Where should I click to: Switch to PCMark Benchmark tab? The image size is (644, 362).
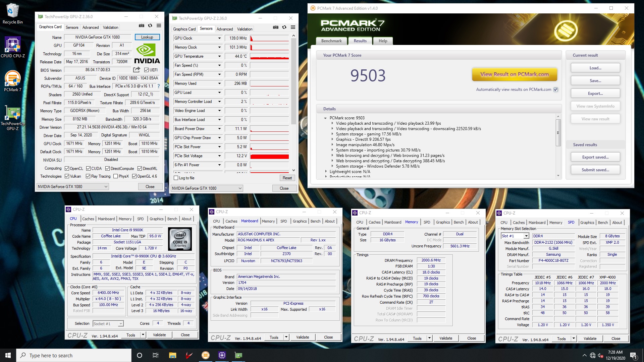click(331, 41)
